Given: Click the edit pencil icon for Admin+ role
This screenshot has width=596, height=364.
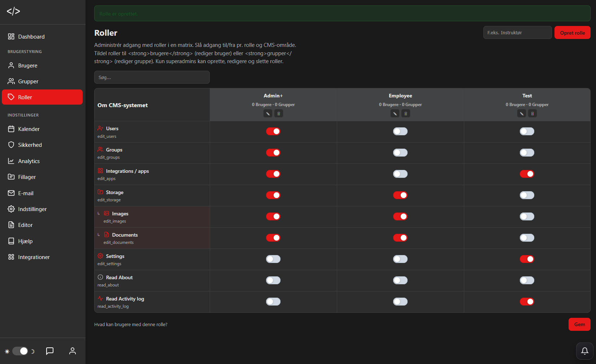Looking at the screenshot, I should (x=268, y=114).
